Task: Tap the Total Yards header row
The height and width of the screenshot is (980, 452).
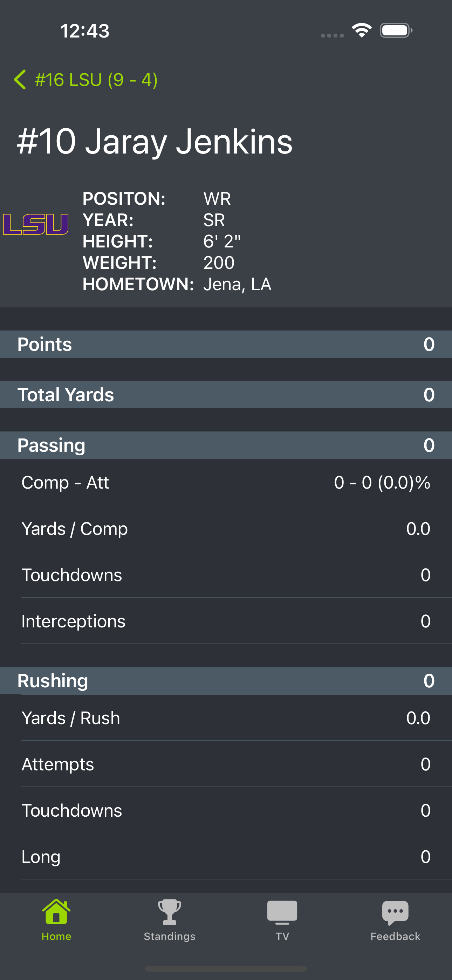Action: (226, 395)
